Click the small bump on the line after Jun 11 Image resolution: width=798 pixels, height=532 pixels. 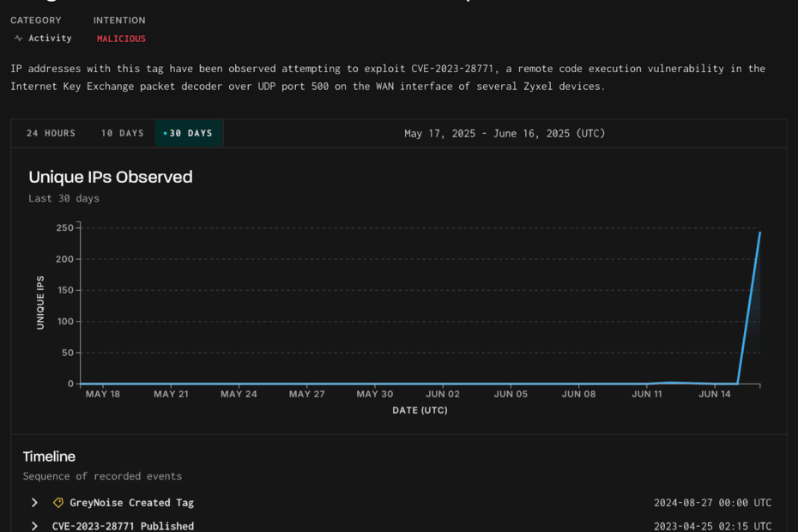coord(671,383)
